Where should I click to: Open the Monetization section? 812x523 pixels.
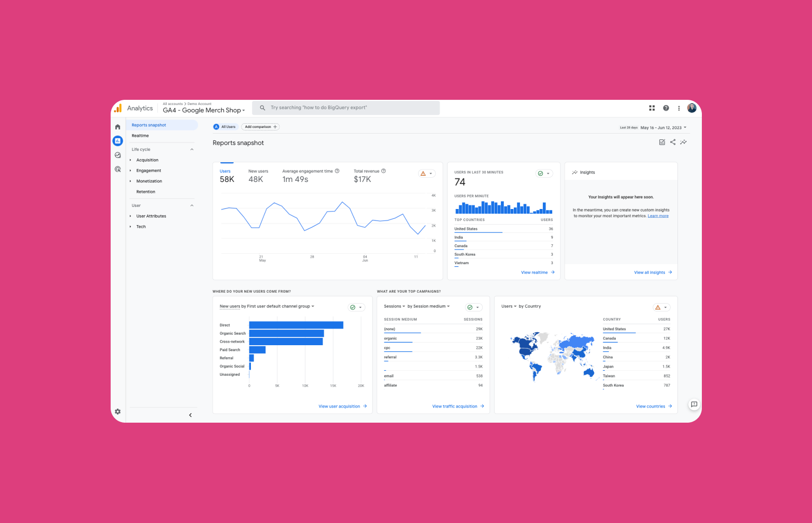coord(149,181)
